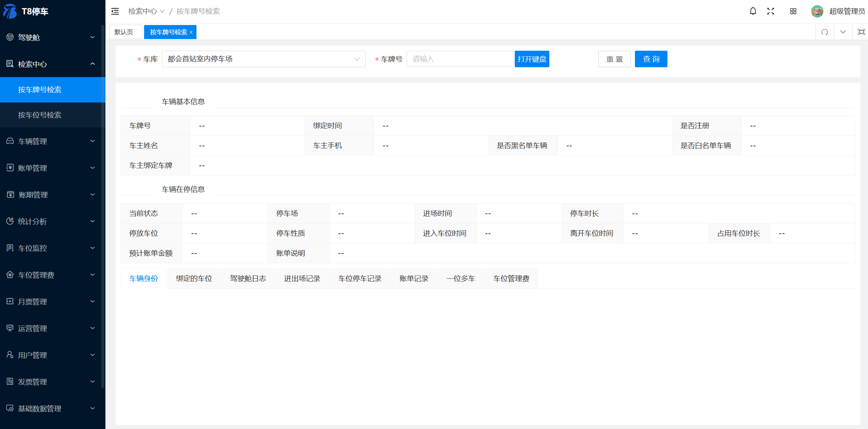Viewport: 868px width, 429px height.
Task: Maximize content area with the frame icon
Action: (x=861, y=32)
